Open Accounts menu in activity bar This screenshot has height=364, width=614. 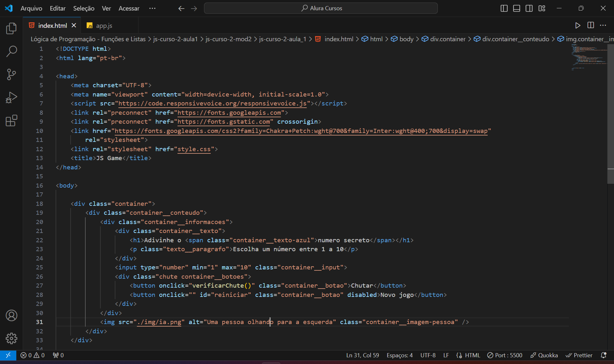coord(11,315)
